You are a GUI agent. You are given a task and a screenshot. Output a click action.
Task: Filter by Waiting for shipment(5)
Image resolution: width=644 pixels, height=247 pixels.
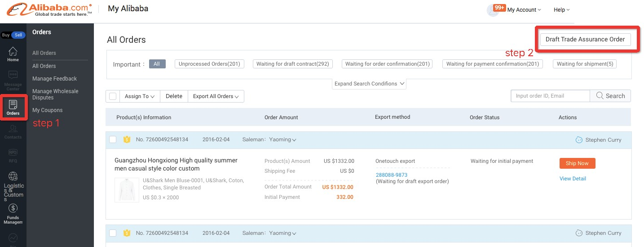(x=585, y=64)
